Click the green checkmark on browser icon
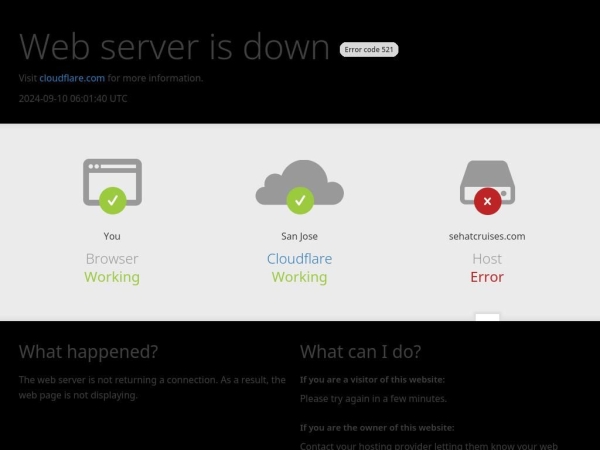 coord(112,201)
